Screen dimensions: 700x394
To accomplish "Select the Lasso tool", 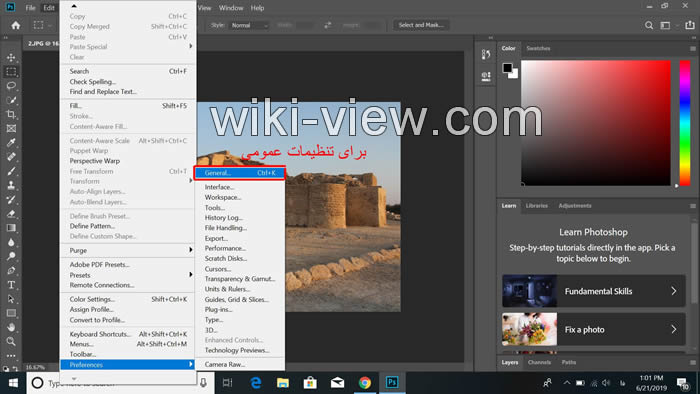I will [x=11, y=86].
